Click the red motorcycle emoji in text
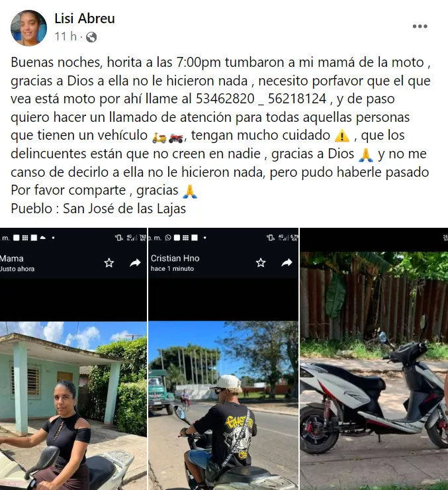This screenshot has height=490, width=448. (x=176, y=137)
